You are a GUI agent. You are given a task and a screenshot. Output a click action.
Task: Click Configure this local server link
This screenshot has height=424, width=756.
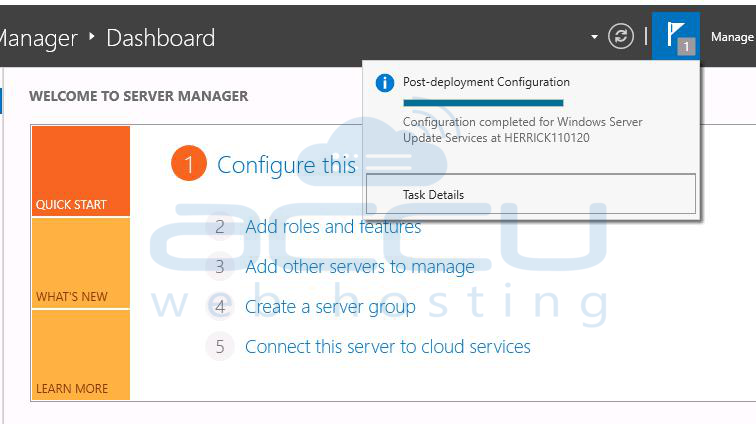click(286, 165)
